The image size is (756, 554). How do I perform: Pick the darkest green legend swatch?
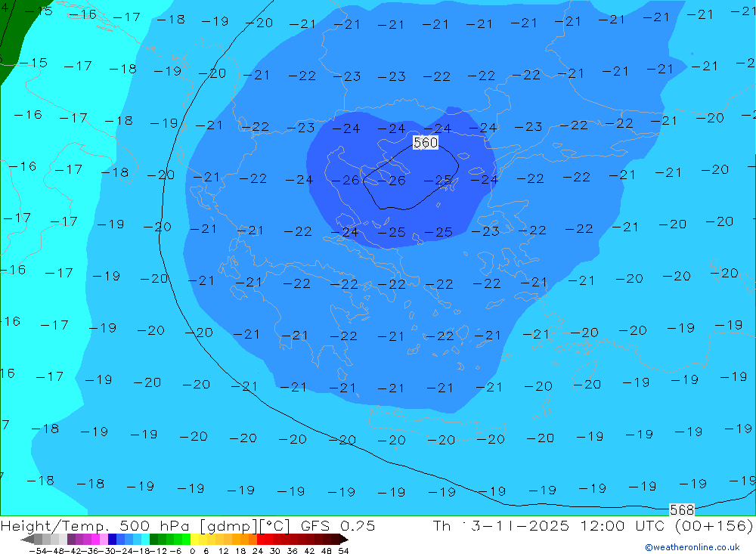[x=153, y=540]
